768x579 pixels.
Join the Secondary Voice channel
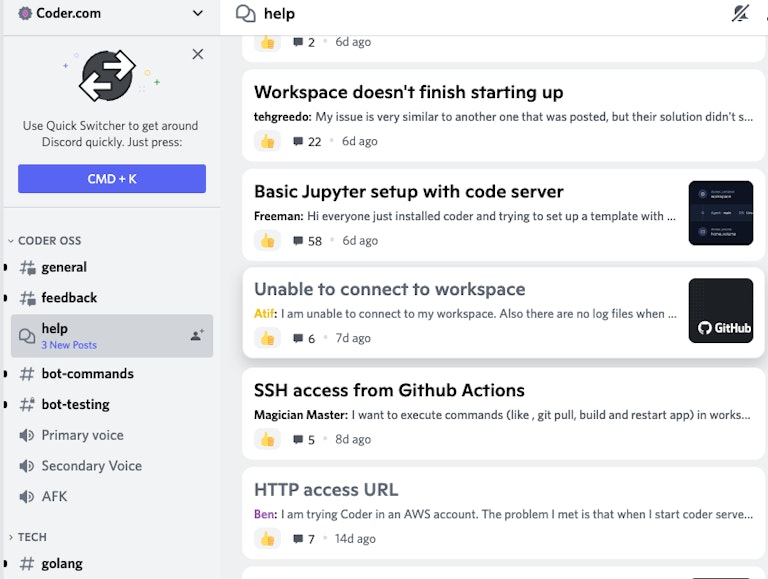click(112, 466)
